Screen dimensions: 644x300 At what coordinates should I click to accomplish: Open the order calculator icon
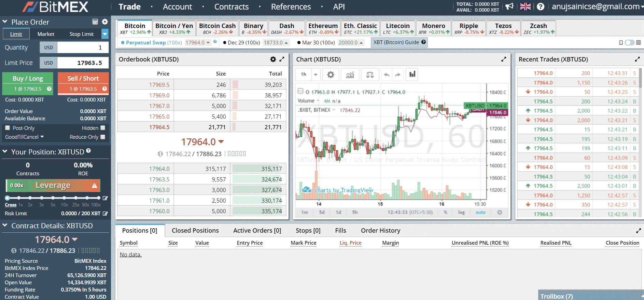click(95, 22)
